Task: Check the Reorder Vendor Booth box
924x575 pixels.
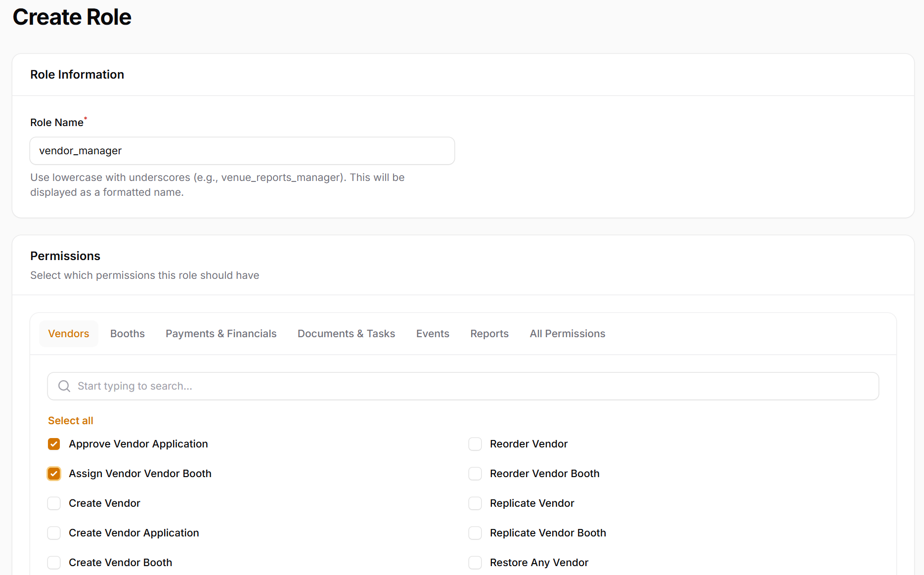Action: pos(475,474)
